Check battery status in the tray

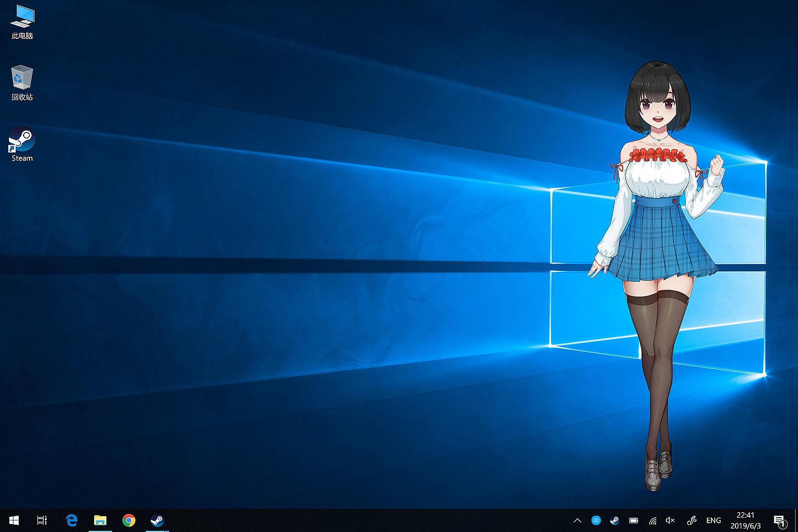633,520
